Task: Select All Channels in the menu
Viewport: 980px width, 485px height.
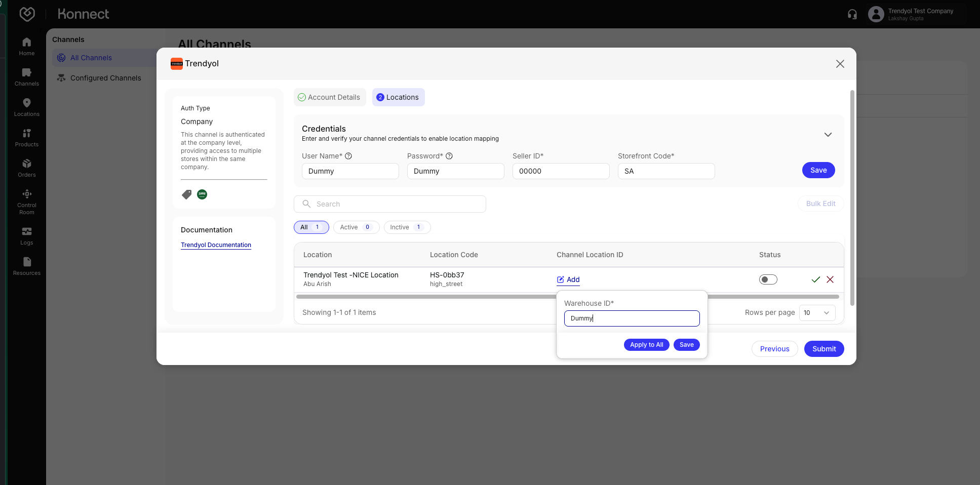Action: [x=104, y=58]
